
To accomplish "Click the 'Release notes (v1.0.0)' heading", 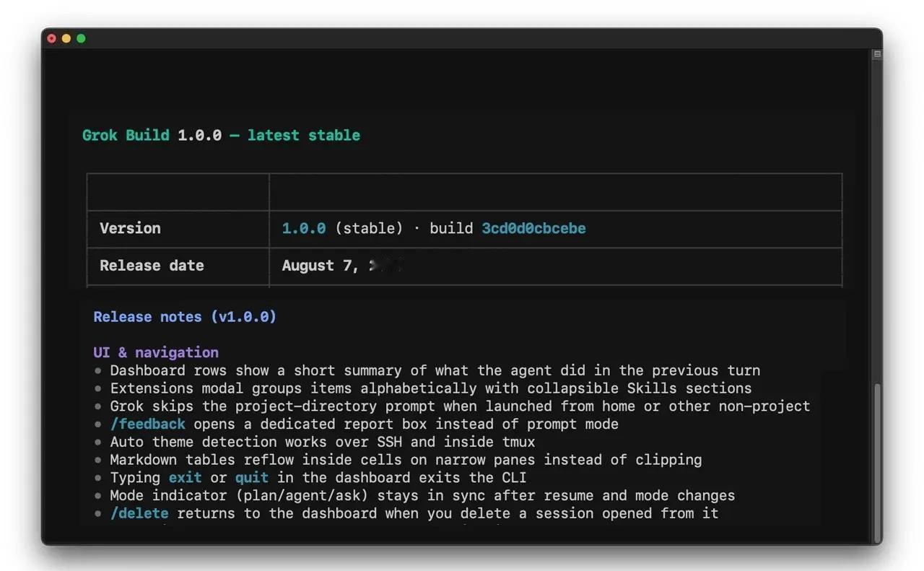I will [x=185, y=317].
